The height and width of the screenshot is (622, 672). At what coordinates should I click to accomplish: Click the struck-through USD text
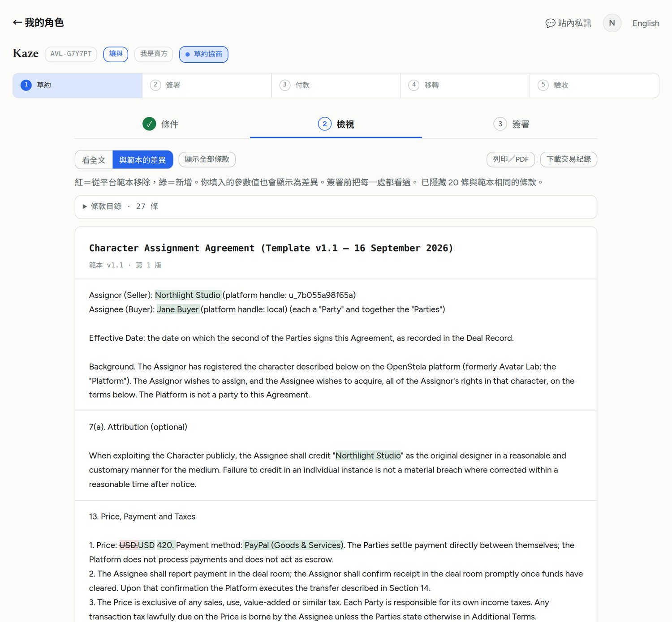point(128,545)
